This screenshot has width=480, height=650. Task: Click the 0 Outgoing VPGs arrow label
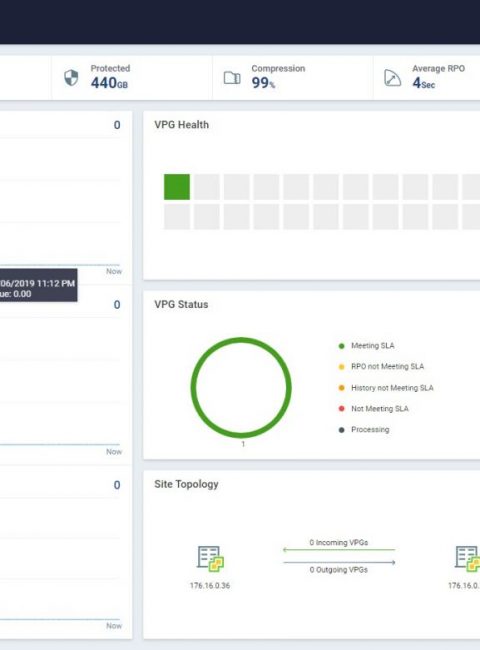click(x=339, y=570)
